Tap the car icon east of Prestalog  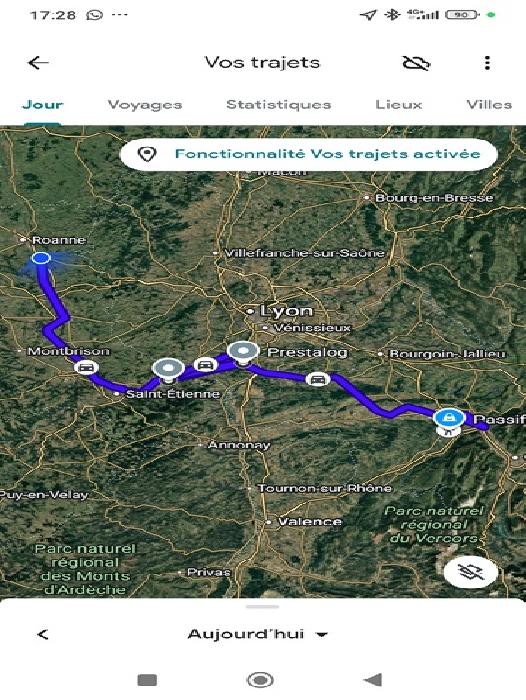click(x=317, y=379)
